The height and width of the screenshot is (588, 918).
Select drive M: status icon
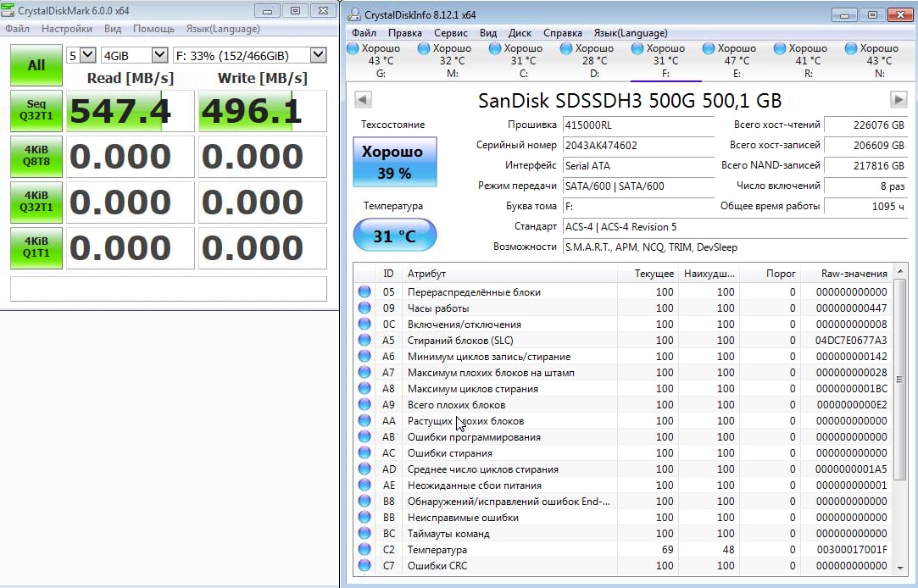[x=424, y=48]
